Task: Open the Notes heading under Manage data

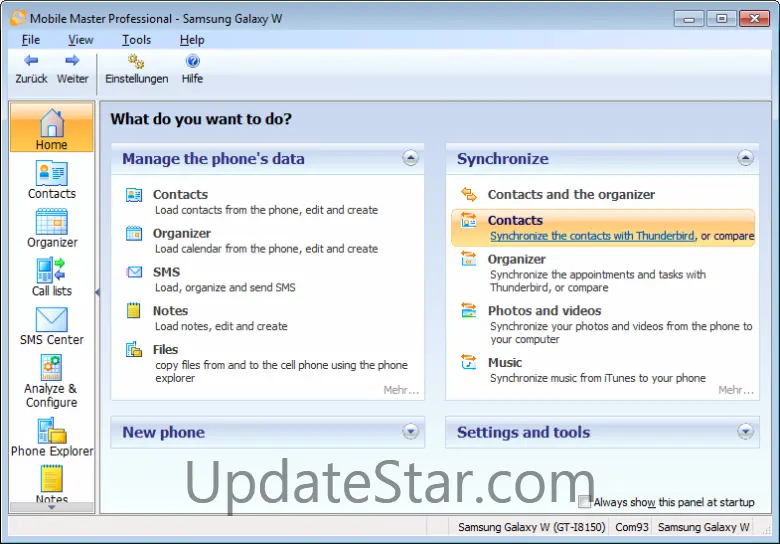Action: click(170, 311)
